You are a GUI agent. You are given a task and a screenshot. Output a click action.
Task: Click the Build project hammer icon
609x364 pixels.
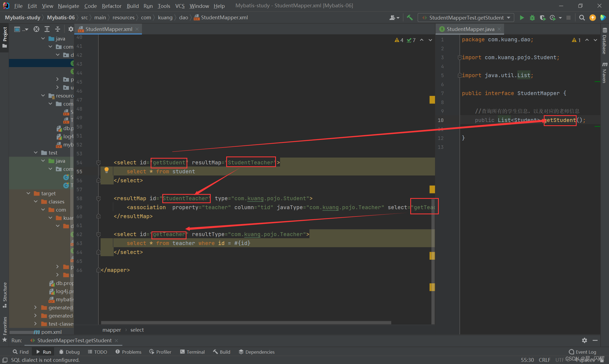(410, 18)
